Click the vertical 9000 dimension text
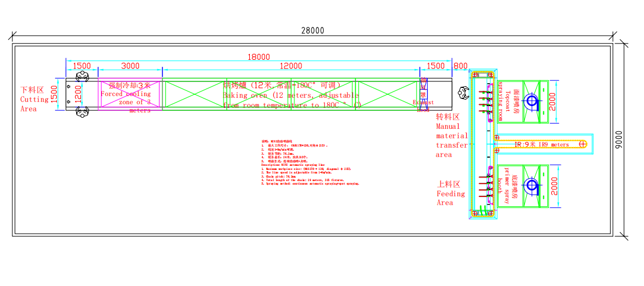Screen dimensions: 644x286 pyautogui.click(x=619, y=140)
